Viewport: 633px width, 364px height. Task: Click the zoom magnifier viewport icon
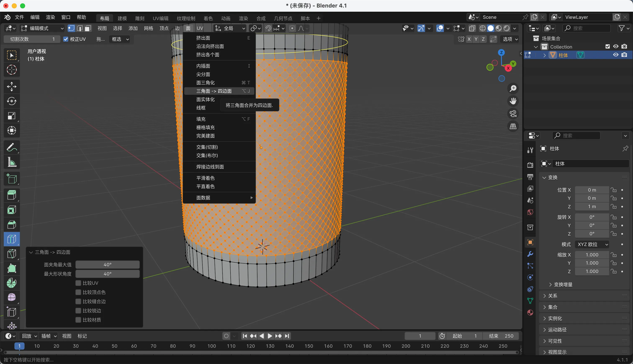513,88
